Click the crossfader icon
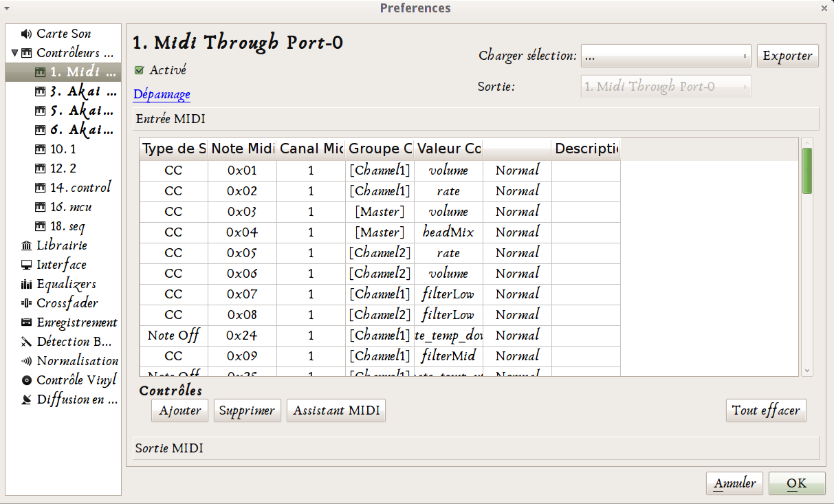Viewport: 834px width, 504px height. pos(27,303)
